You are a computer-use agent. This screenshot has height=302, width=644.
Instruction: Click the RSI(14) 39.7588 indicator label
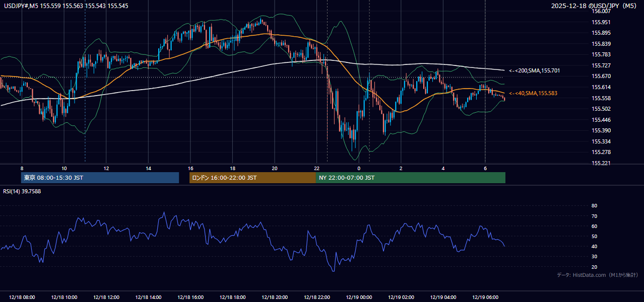click(21, 191)
